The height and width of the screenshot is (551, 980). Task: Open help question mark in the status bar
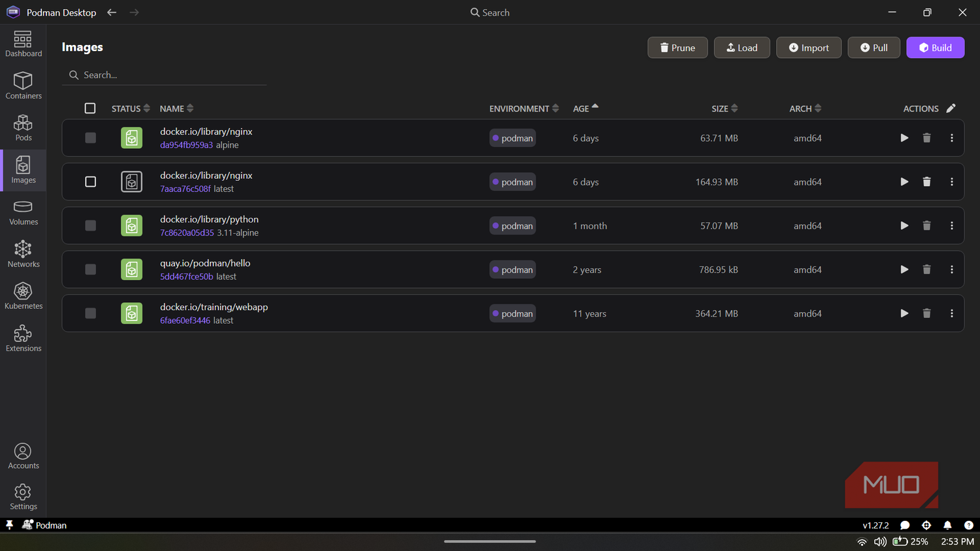(968, 525)
